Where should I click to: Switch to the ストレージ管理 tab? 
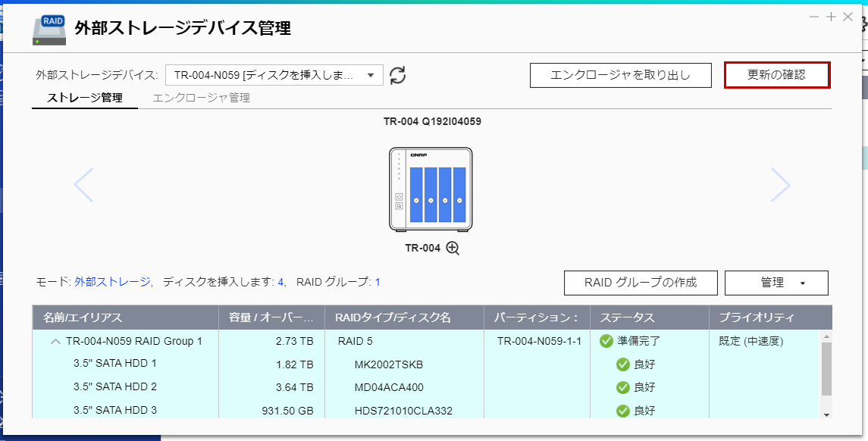85,98
